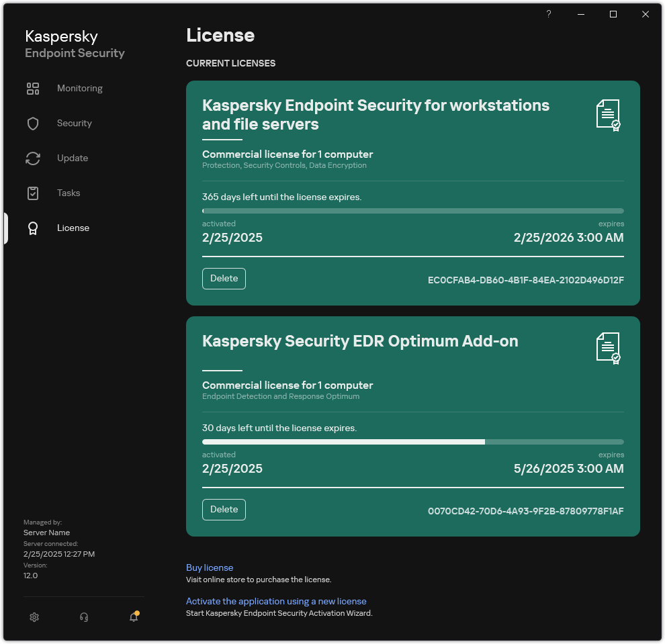The height and width of the screenshot is (644, 665).
Task: Click the Kaspersky Endpoint Security logo
Action: [74, 43]
